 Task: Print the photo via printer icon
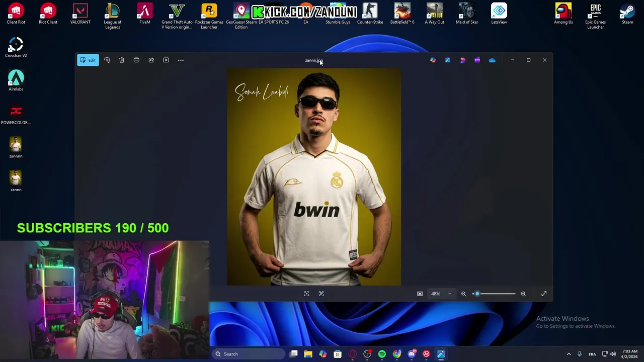point(136,60)
